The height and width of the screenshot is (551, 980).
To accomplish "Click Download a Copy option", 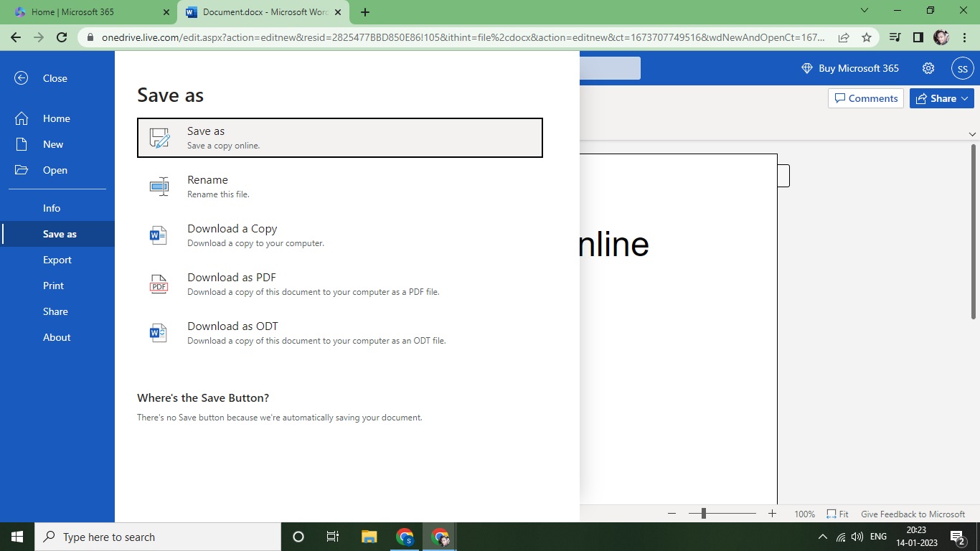I will [340, 235].
